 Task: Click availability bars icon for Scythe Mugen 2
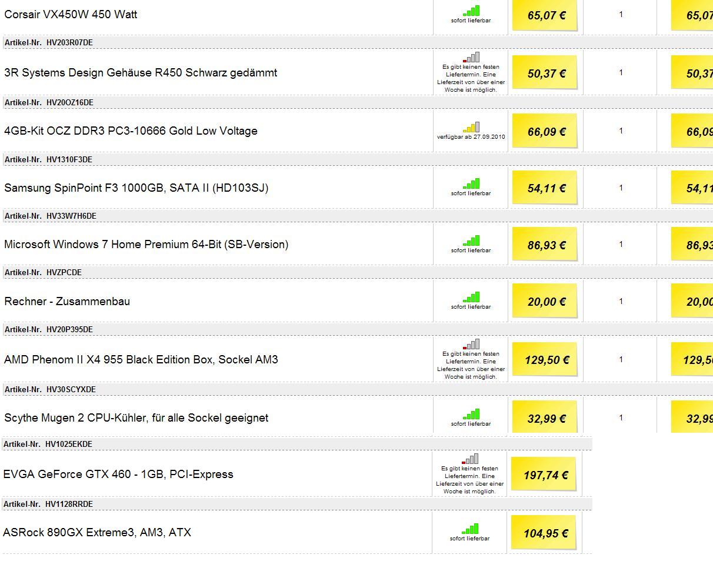(x=471, y=414)
